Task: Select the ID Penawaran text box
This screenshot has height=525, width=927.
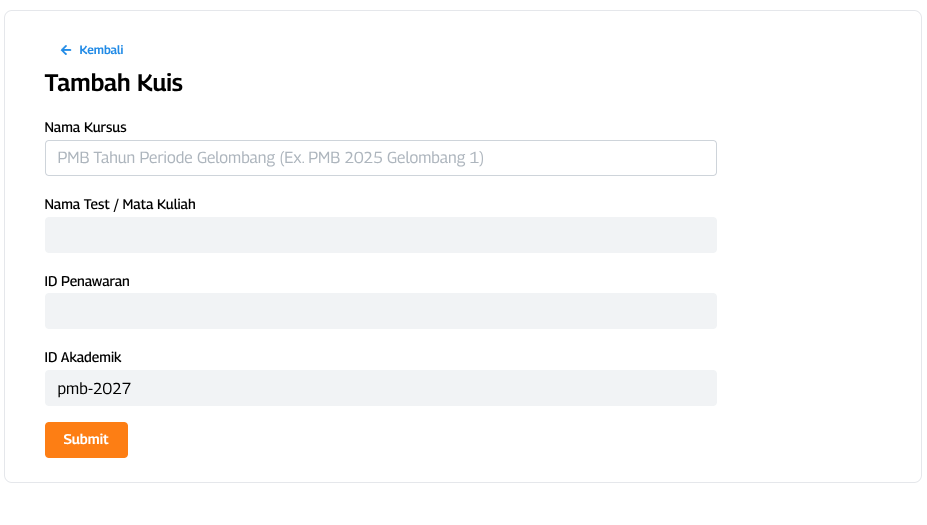Action: (380, 311)
